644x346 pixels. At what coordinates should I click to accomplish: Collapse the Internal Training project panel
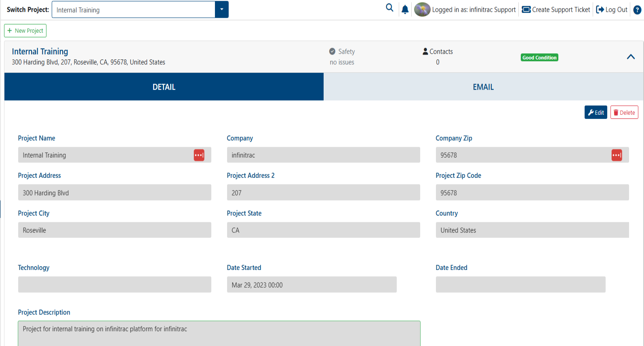click(x=631, y=57)
